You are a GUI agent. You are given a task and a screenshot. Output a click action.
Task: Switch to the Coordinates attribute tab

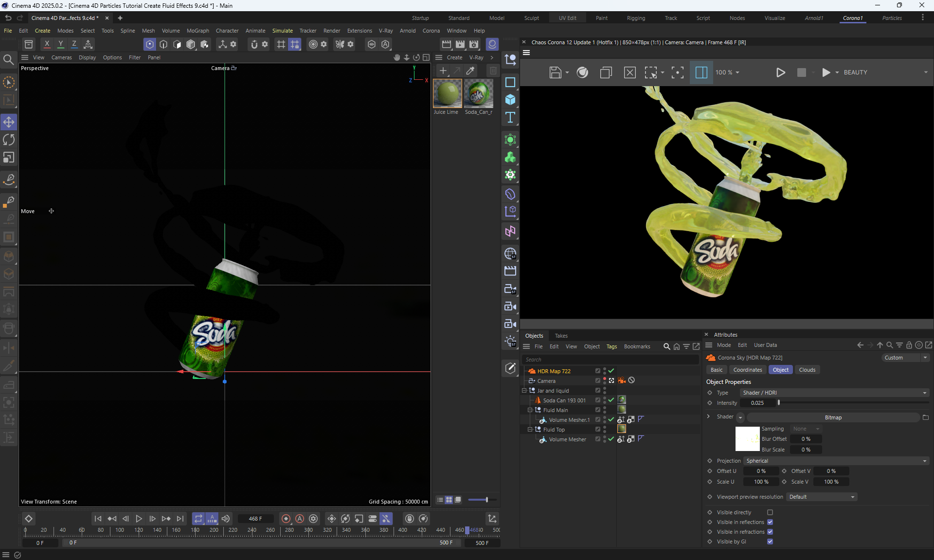pyautogui.click(x=747, y=370)
